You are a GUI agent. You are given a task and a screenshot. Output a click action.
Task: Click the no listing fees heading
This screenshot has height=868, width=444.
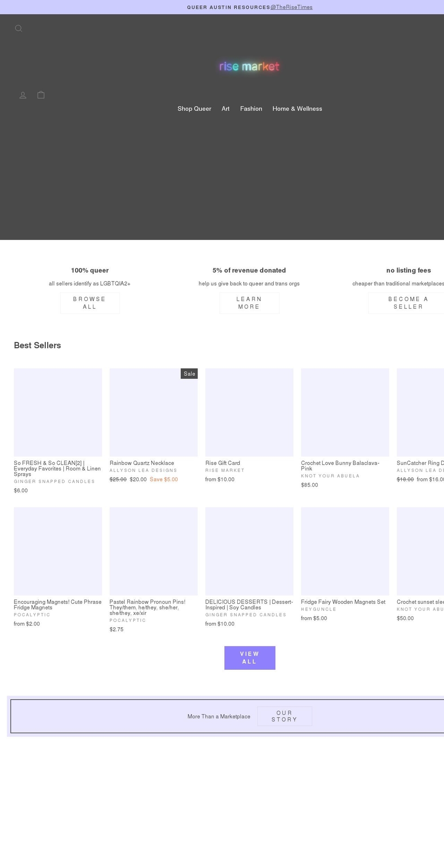point(408,270)
